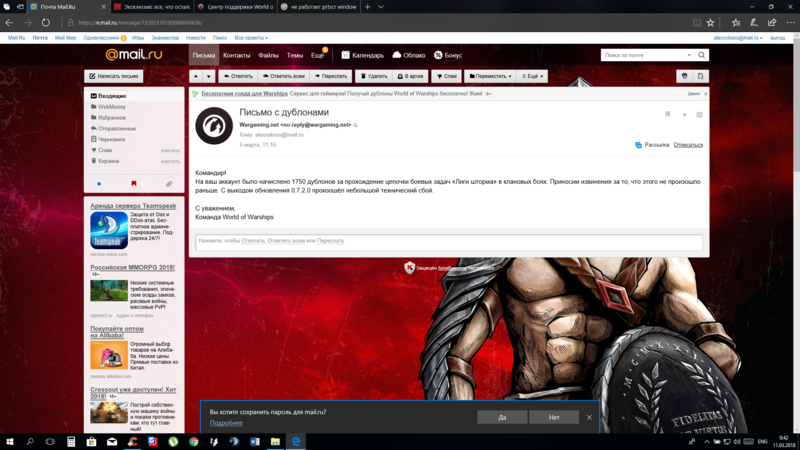Viewport: 800px width, 450px height.
Task: Toggle the message unread dot
Action: [684, 115]
